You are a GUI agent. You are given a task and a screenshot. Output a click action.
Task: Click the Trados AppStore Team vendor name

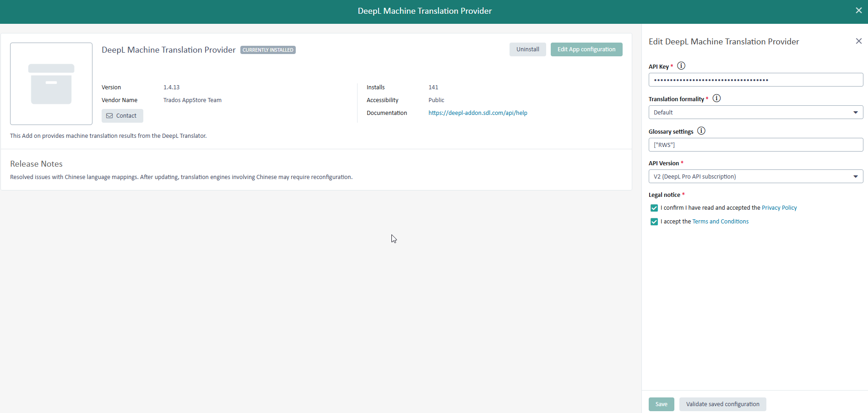192,100
